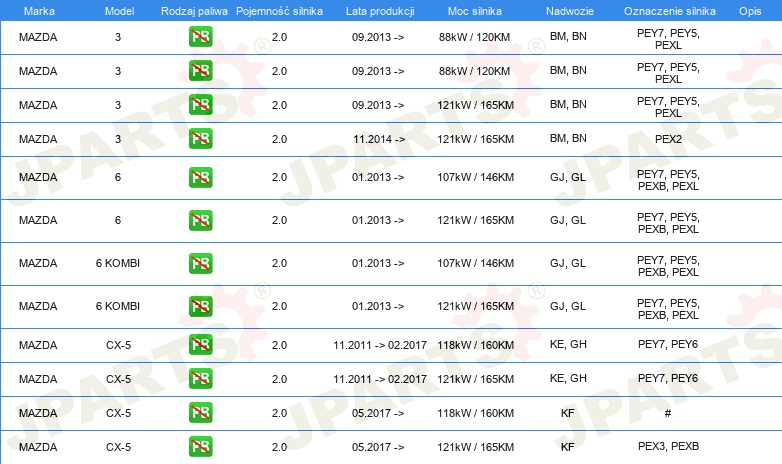Click the Lata produkcji column header

click(x=380, y=11)
